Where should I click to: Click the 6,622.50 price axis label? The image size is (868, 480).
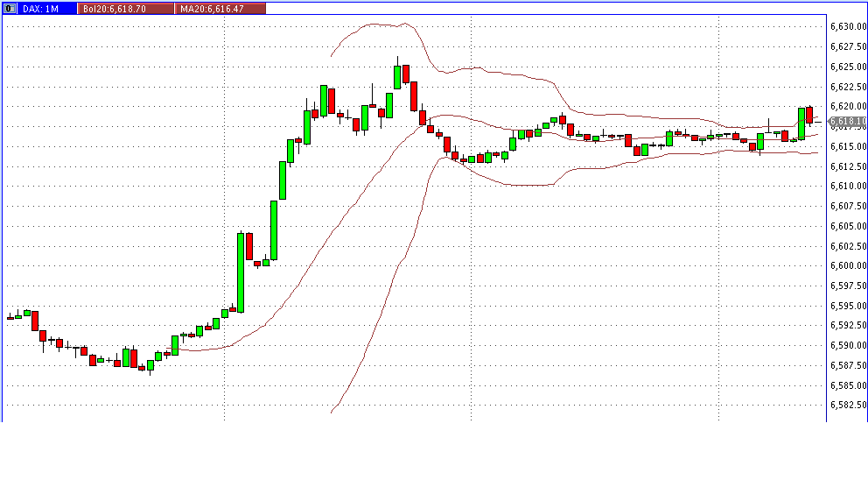tap(848, 87)
